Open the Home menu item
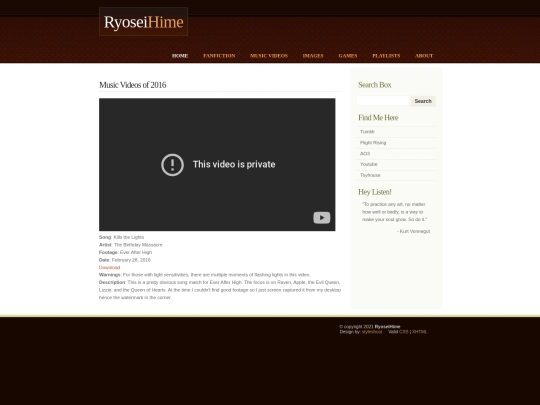 (180, 56)
